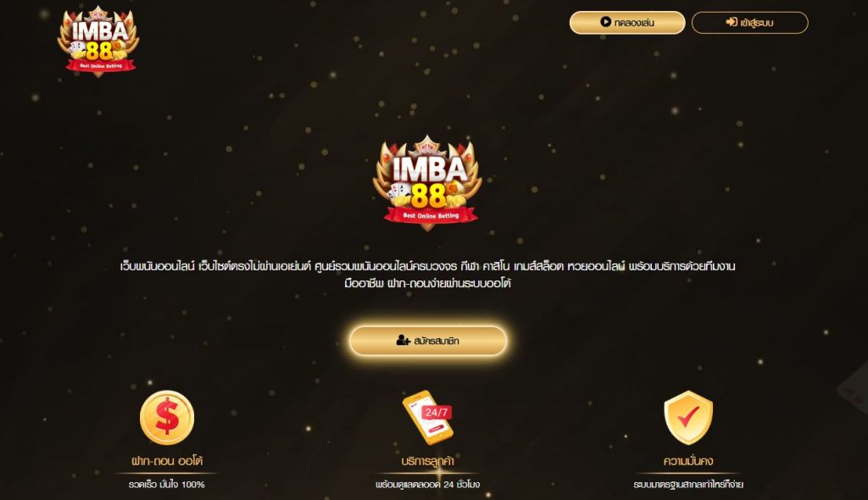Click the gold shield checkmark icon
The width and height of the screenshot is (868, 500).
coord(688,418)
